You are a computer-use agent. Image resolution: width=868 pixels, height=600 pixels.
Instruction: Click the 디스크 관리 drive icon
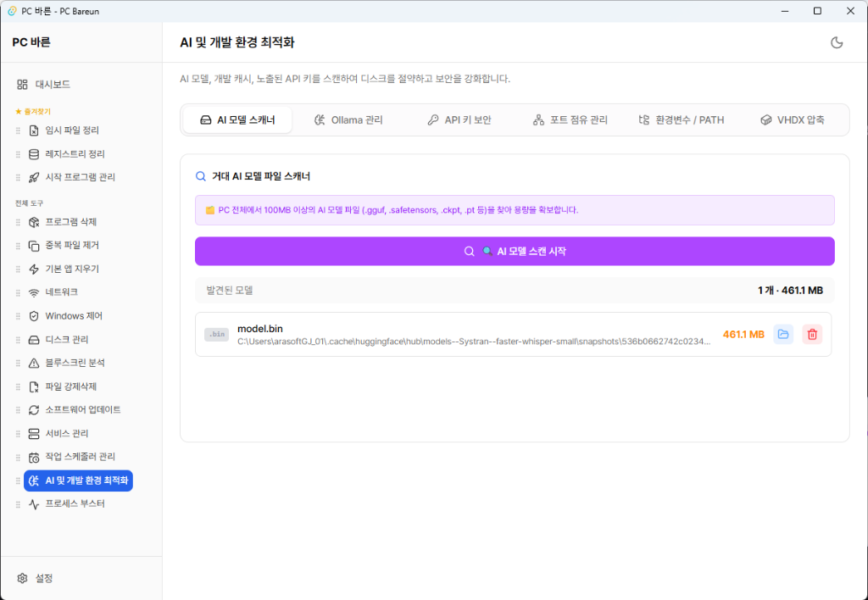point(34,339)
